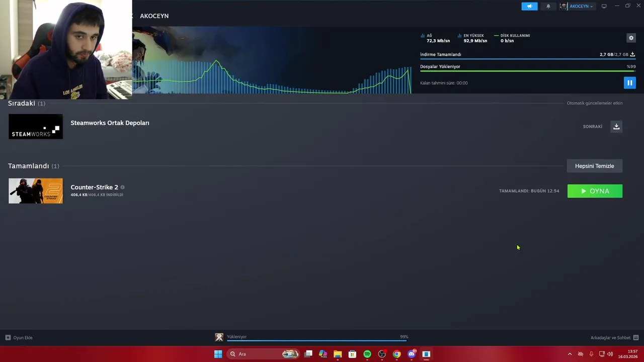Open the Steam announcements megaphone button
The width and height of the screenshot is (644, 362).
click(529, 6)
